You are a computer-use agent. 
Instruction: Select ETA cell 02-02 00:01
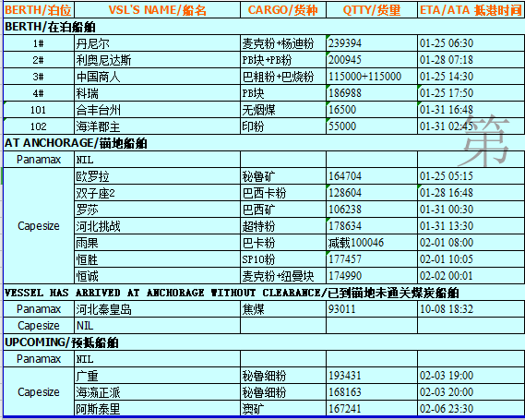471,276
